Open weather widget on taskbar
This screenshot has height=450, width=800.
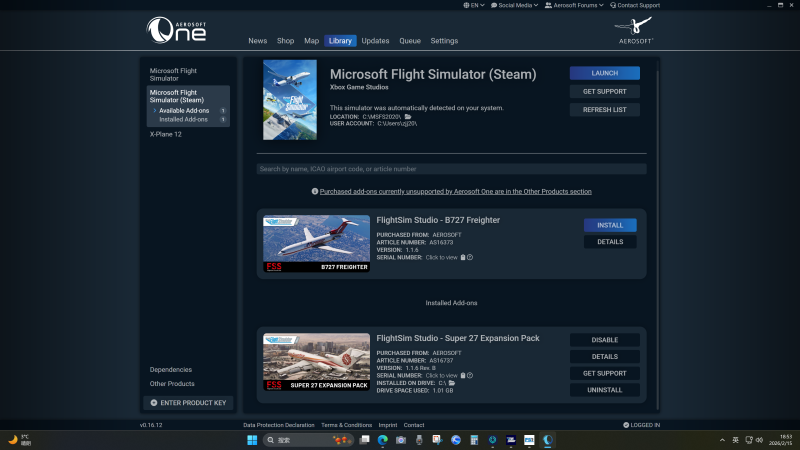19,440
